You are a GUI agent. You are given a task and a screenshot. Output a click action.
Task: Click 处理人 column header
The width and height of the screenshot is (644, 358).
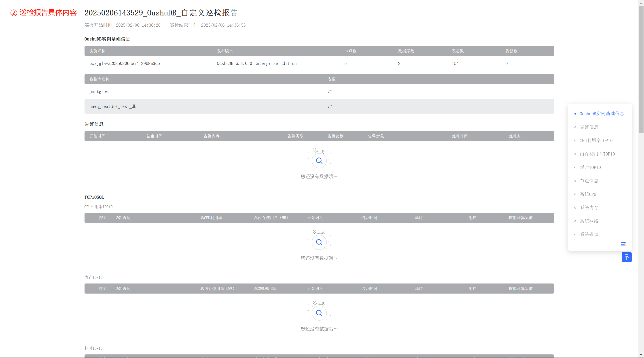coord(515,136)
